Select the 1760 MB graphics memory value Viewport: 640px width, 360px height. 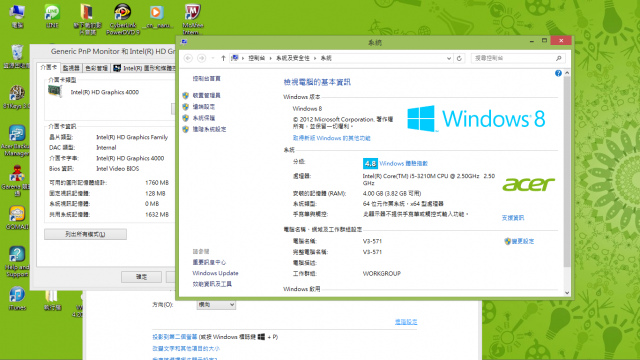tap(157, 183)
